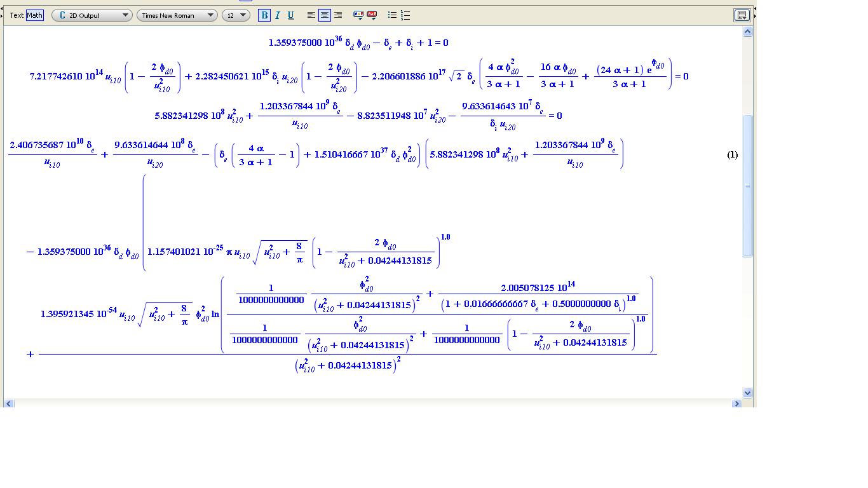Center-align the text
The image size is (868, 488).
click(x=325, y=15)
